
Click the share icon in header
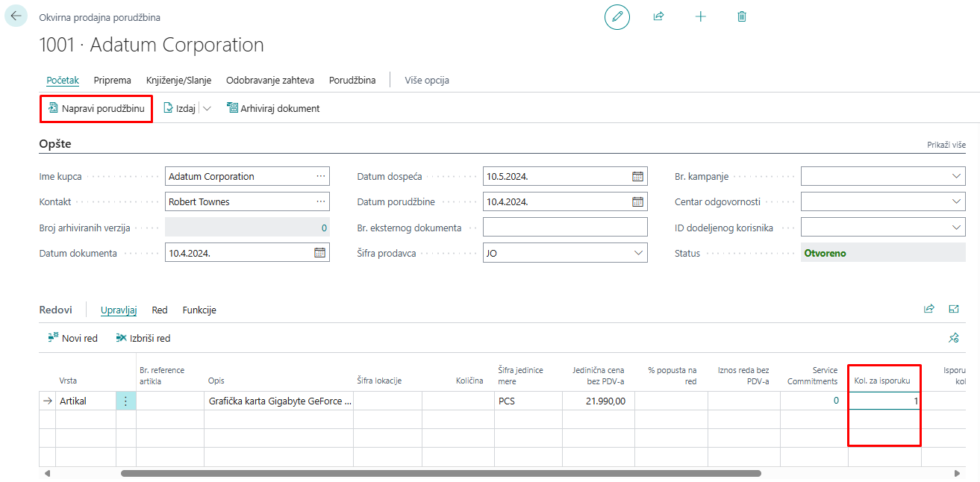[x=658, y=16]
